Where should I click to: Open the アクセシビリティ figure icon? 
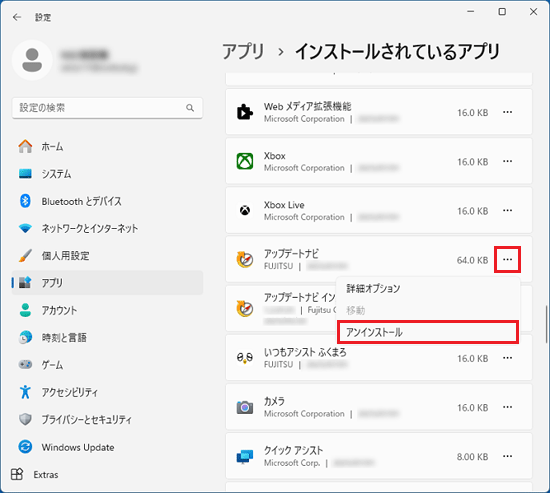[25, 392]
